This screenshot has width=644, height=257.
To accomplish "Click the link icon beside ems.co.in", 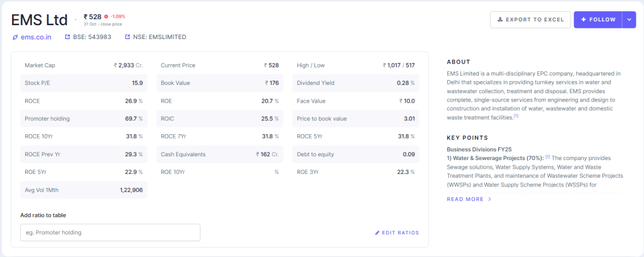I will (x=16, y=37).
